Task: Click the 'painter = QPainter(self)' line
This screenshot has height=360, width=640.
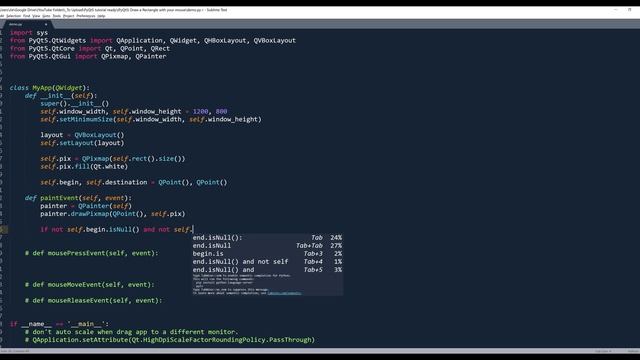Action: coord(86,206)
